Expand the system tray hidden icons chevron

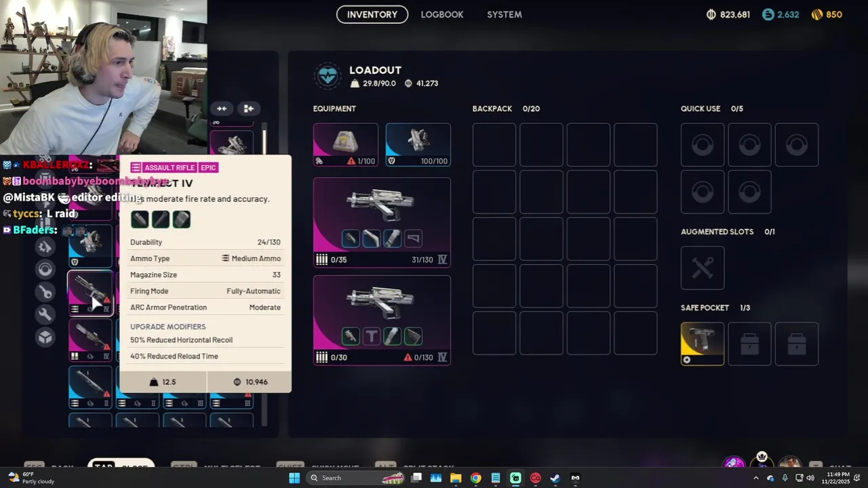[756, 478]
